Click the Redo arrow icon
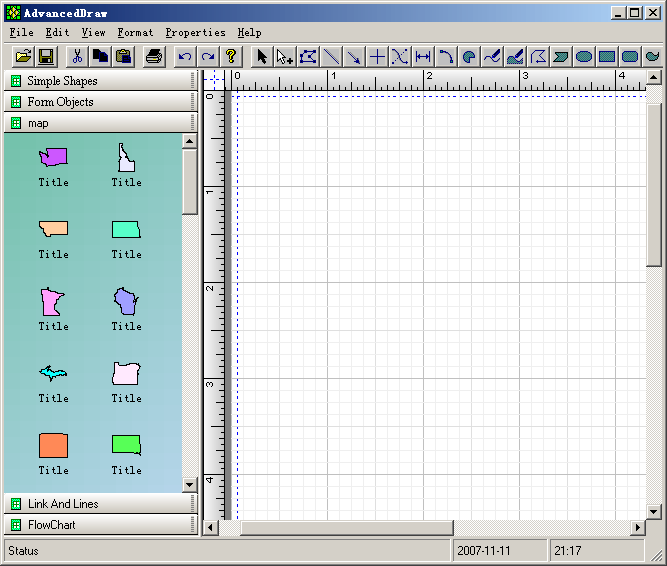 [208, 57]
